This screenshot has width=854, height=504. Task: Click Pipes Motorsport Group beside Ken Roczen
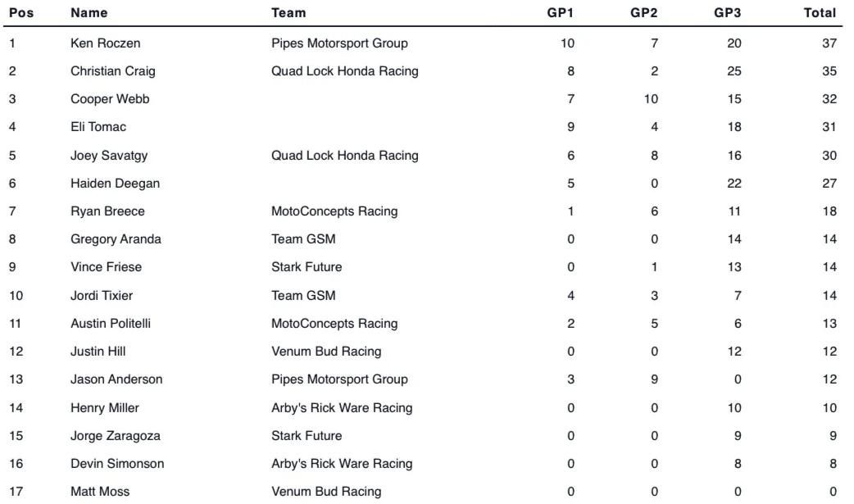pyautogui.click(x=339, y=43)
